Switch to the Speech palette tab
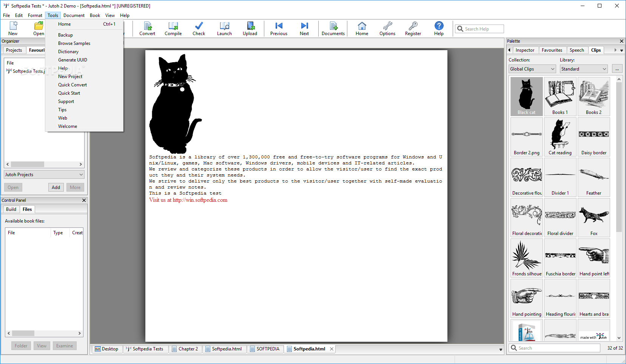 coord(577,50)
